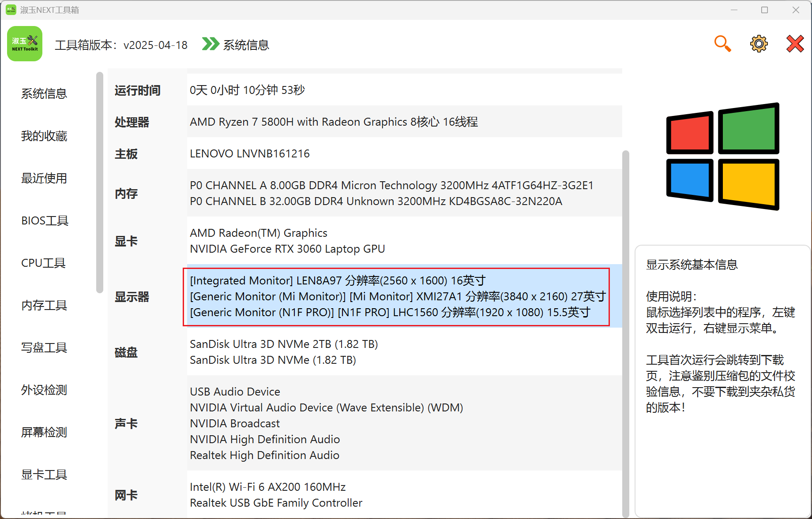
Task: Open settings via the gear icon
Action: point(759,44)
